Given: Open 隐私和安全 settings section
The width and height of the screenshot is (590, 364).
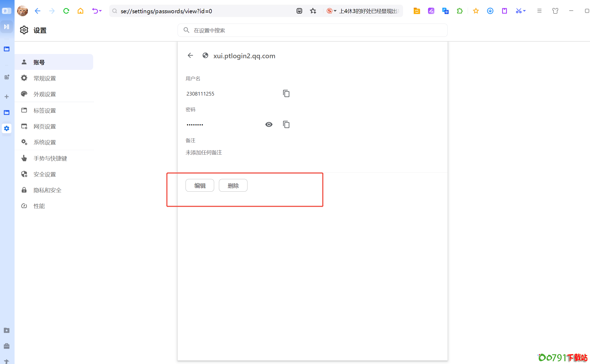Looking at the screenshot, I should (x=47, y=190).
